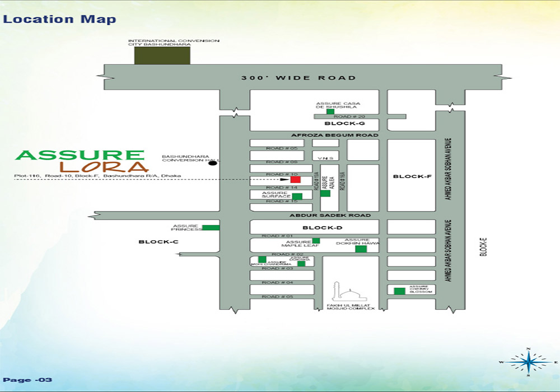
Task: Select the green Assure Dokhin Hawa marker
Action: pos(361,249)
